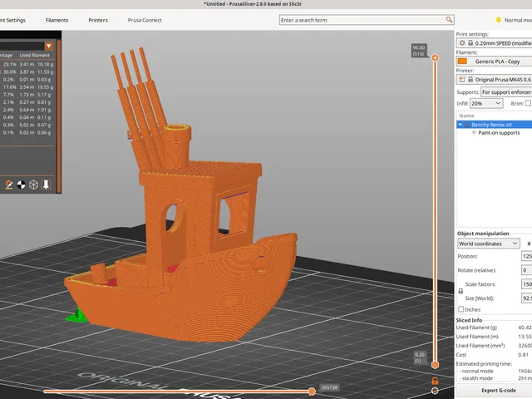Open the World coordinates dropdown
Screen dimensions: 532x399
tap(488, 244)
